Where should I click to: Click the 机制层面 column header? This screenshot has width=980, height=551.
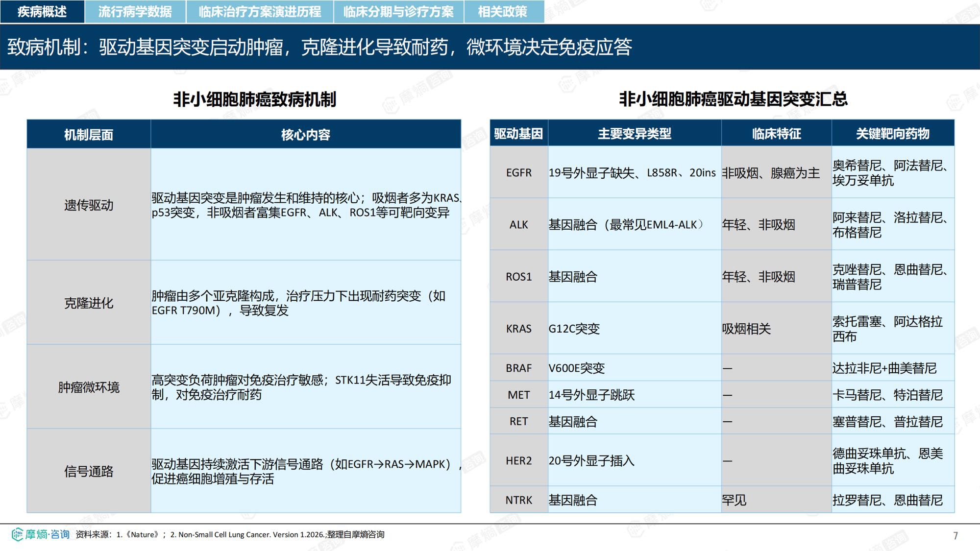pos(89,134)
